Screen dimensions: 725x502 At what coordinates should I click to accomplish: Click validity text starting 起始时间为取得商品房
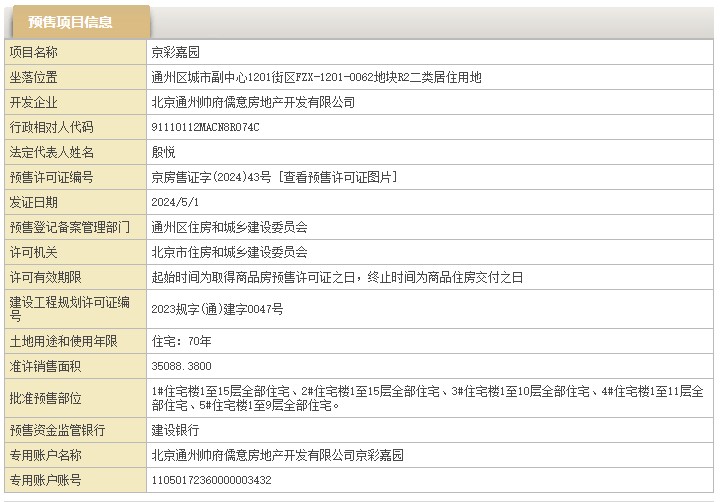(x=337, y=277)
